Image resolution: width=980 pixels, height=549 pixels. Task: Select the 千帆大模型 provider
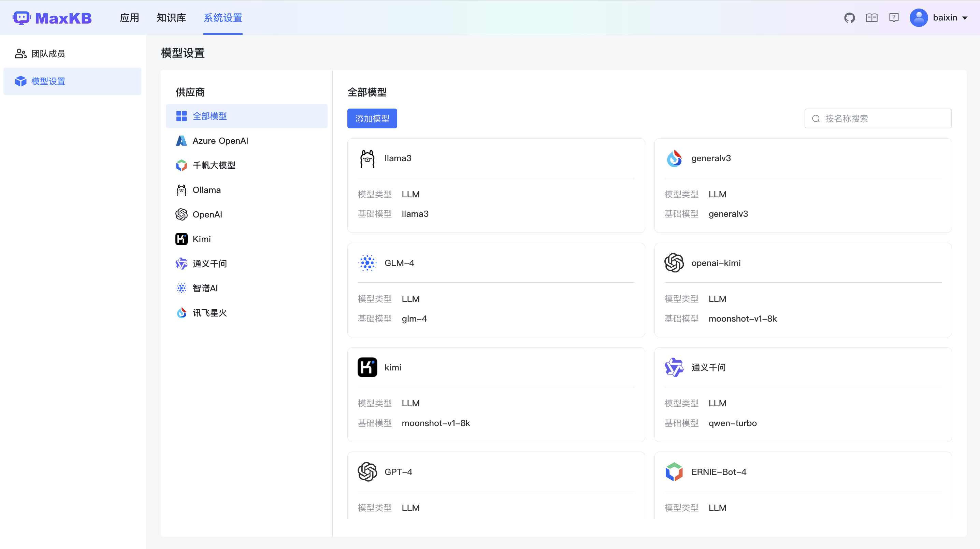(x=213, y=165)
